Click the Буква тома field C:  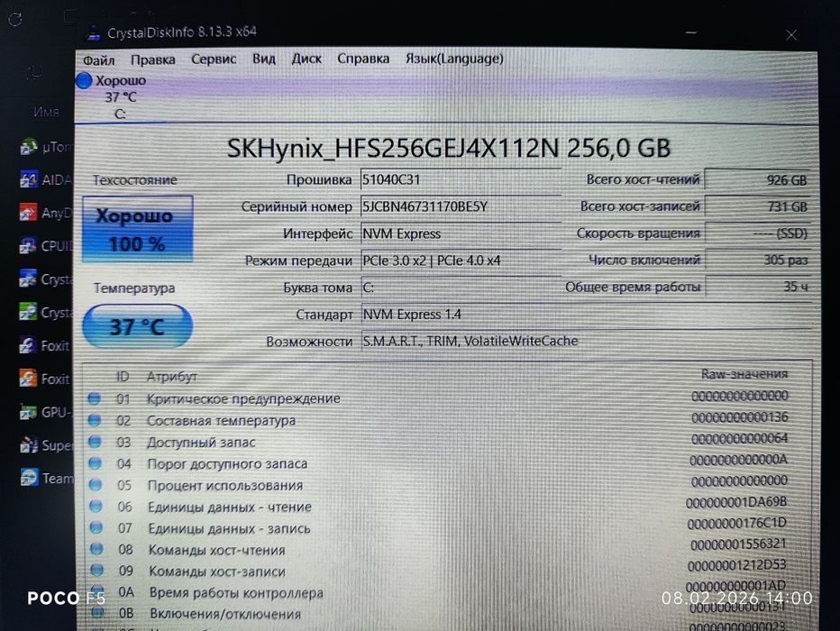[x=461, y=288]
